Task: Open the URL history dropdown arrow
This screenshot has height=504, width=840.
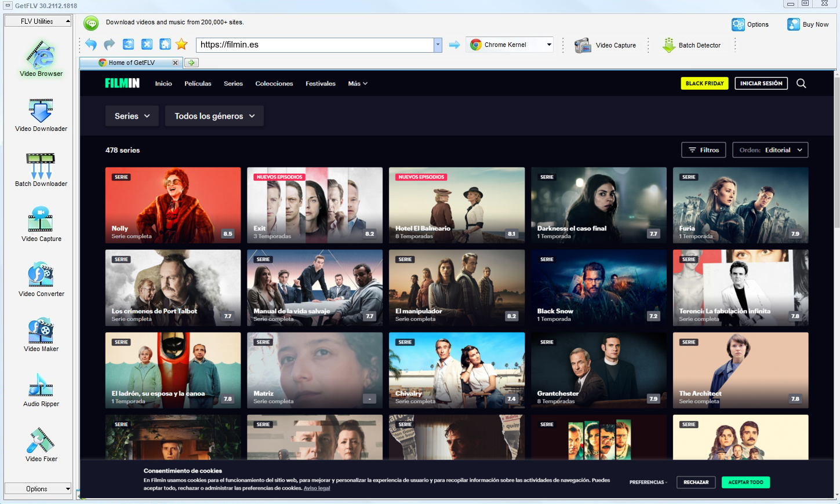Action: point(438,45)
